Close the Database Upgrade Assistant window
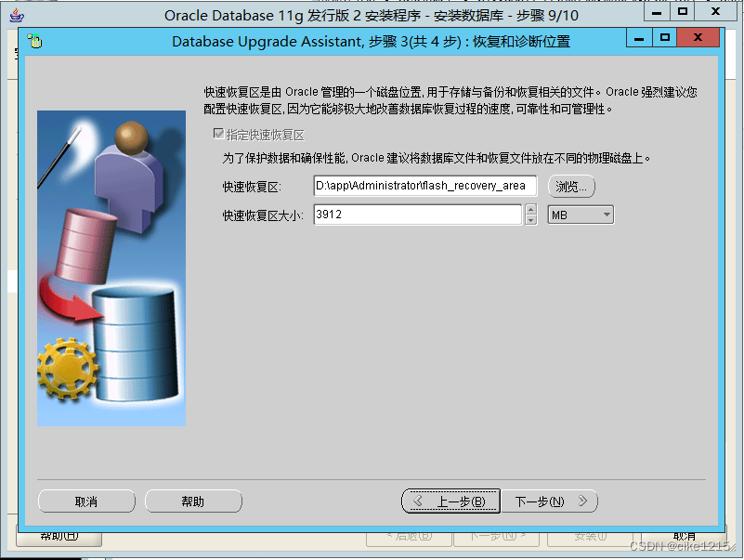Viewport: 744px width, 560px height. pyautogui.click(x=698, y=37)
